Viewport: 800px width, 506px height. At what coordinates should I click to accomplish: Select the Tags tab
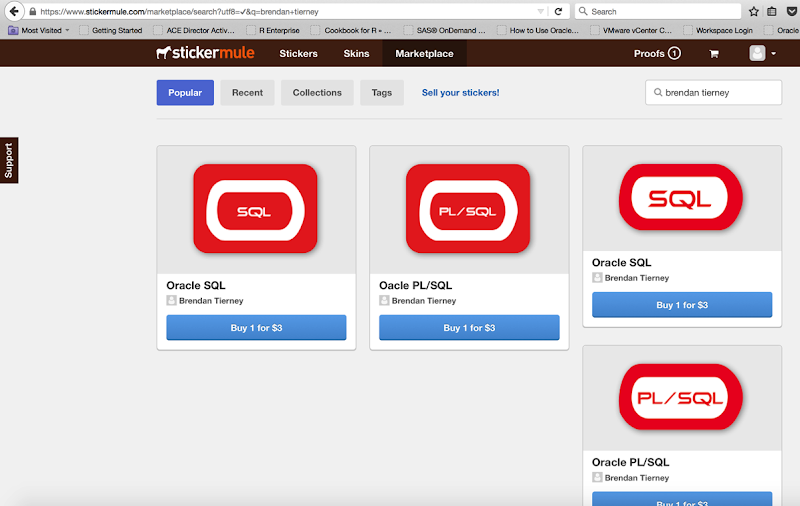382,93
